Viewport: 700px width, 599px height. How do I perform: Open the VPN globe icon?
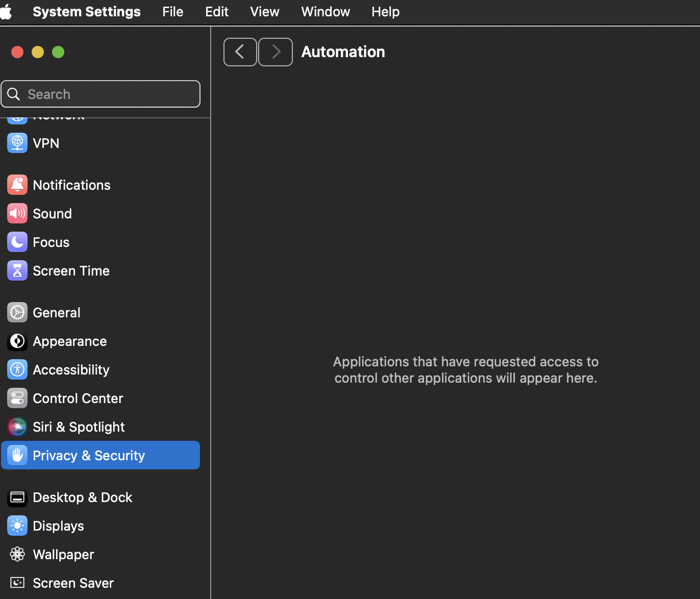[17, 143]
